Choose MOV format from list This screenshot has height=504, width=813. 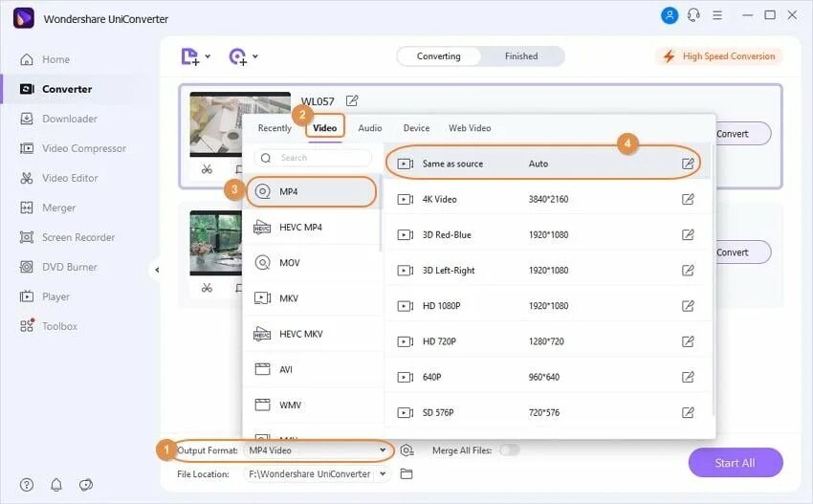pyautogui.click(x=312, y=263)
